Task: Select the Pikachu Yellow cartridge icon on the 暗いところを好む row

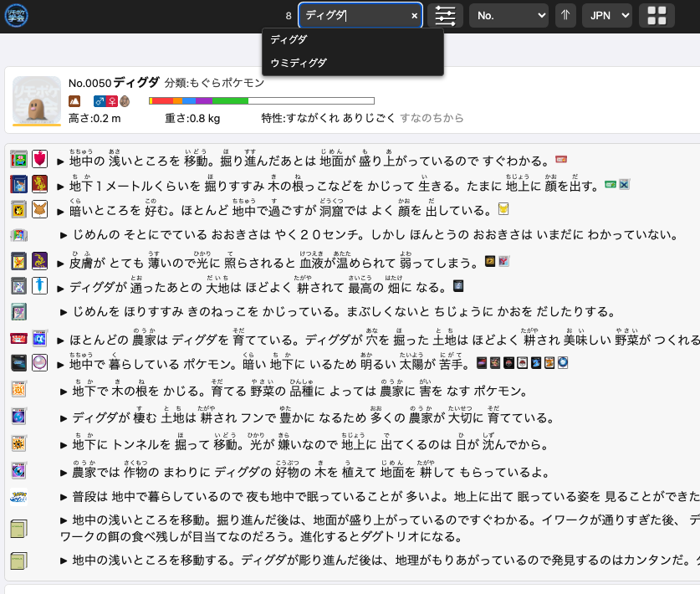Action: click(x=18, y=209)
